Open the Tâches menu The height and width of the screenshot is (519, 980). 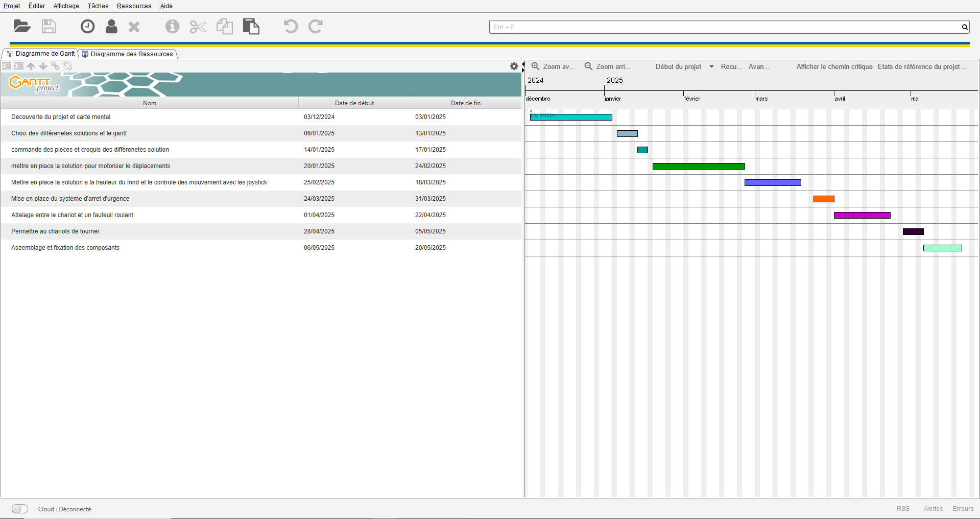coord(98,6)
